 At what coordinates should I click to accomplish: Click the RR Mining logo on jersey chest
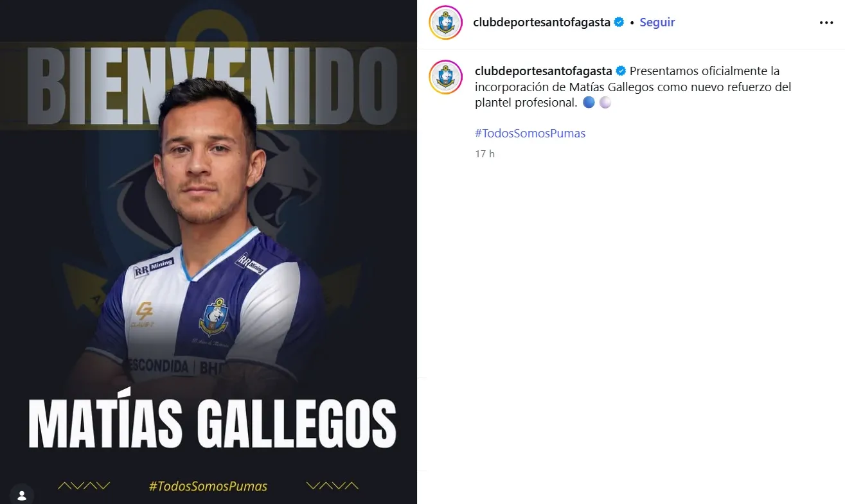coord(153,268)
